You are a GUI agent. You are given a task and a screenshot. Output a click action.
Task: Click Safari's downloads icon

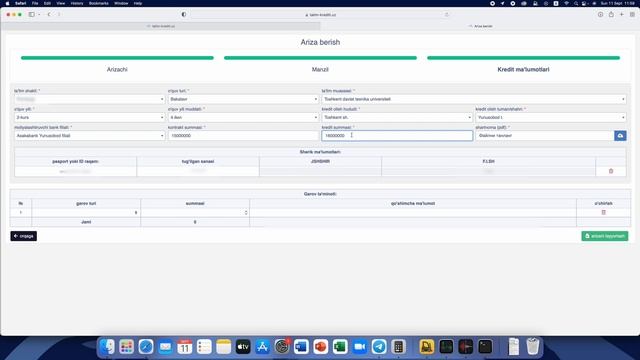pos(600,14)
